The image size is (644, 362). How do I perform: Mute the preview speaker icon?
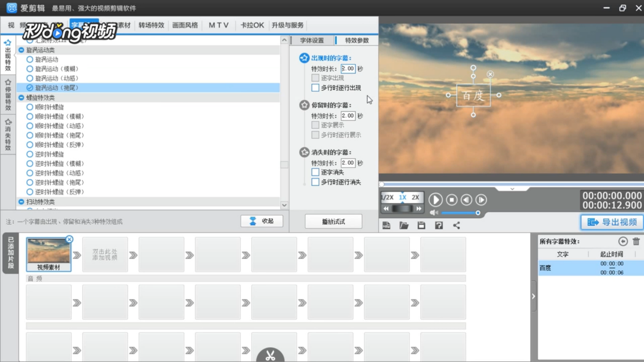(434, 213)
